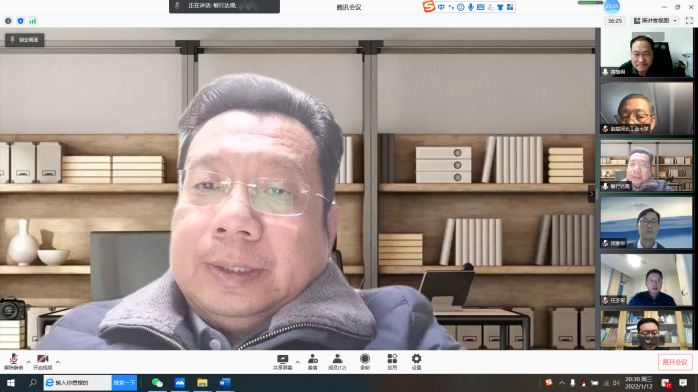This screenshot has width=698, height=392.
Task: Select the fifth thumbnail, man in dark sweater
Action: coord(646,280)
